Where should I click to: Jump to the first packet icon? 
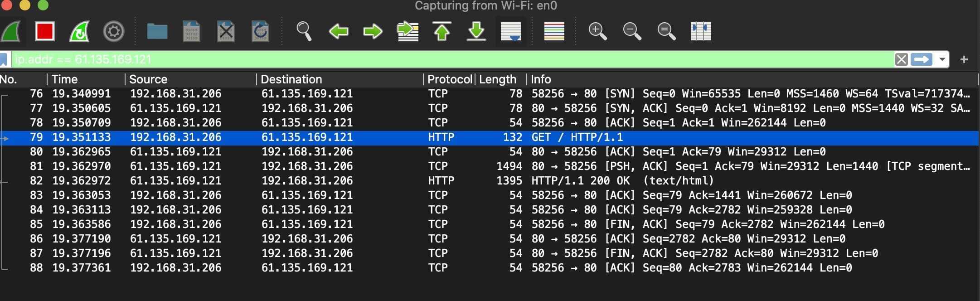click(x=442, y=31)
